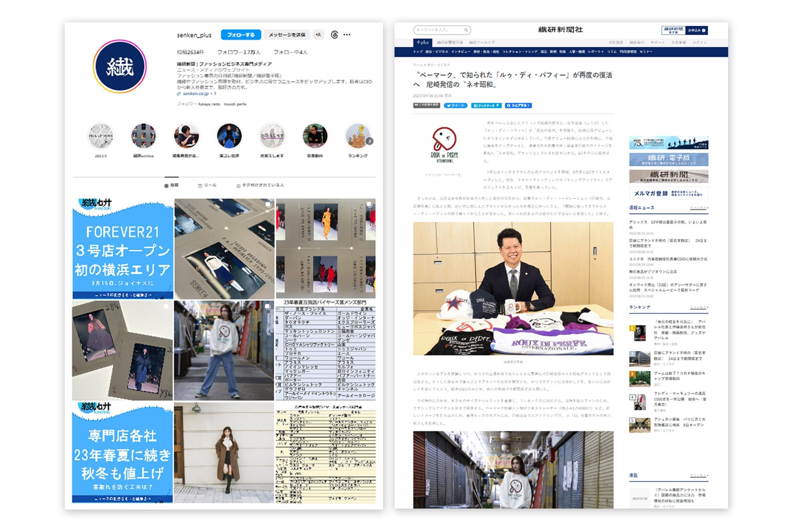
Task: Click into the keyword search field
Action: (x=437, y=30)
